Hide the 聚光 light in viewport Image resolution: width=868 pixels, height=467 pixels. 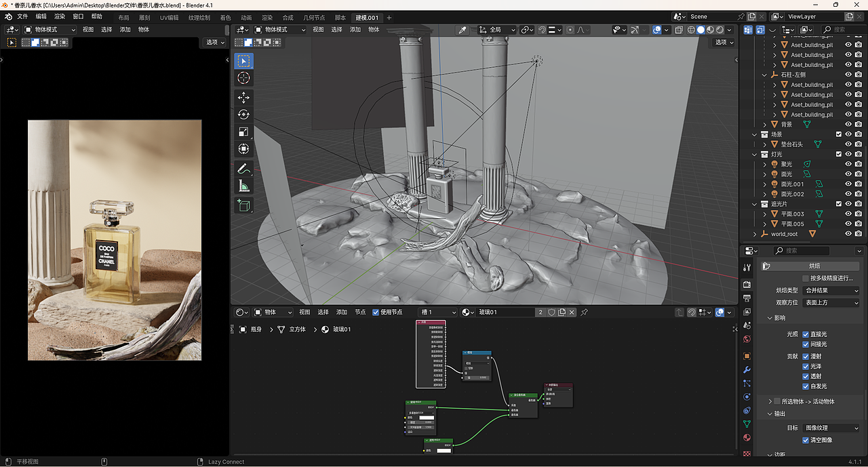pos(848,164)
